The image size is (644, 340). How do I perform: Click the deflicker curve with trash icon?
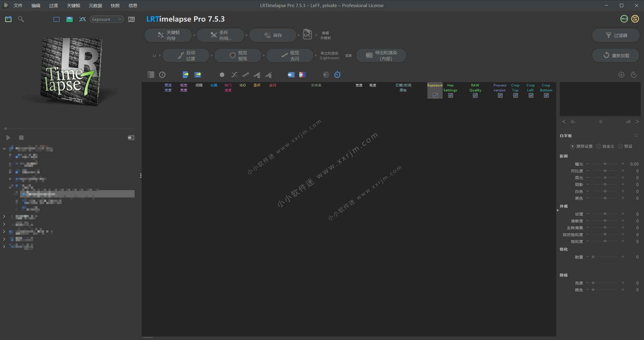257,74
